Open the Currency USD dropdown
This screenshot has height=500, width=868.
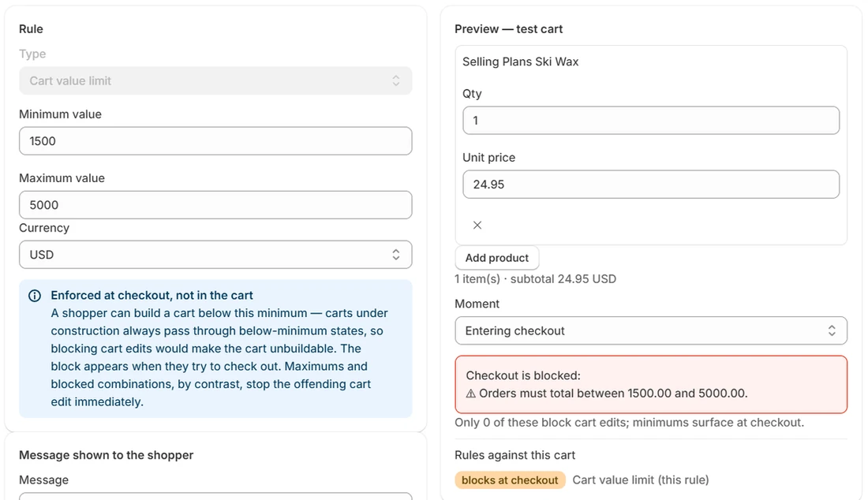click(x=215, y=255)
